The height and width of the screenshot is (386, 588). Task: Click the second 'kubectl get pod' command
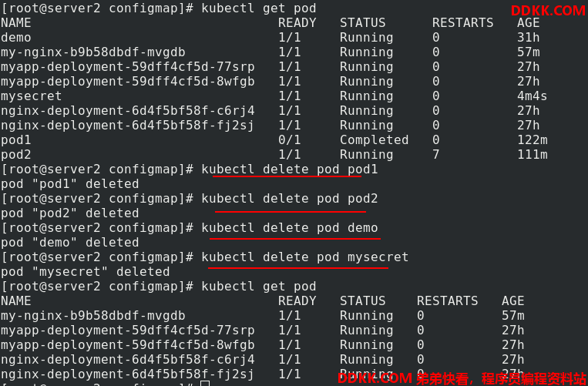(x=259, y=287)
